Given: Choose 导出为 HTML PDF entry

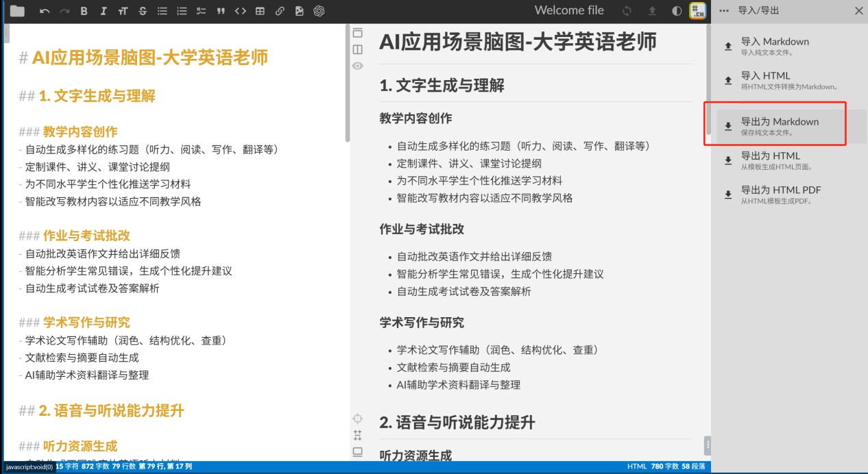Looking at the screenshot, I should 780,195.
